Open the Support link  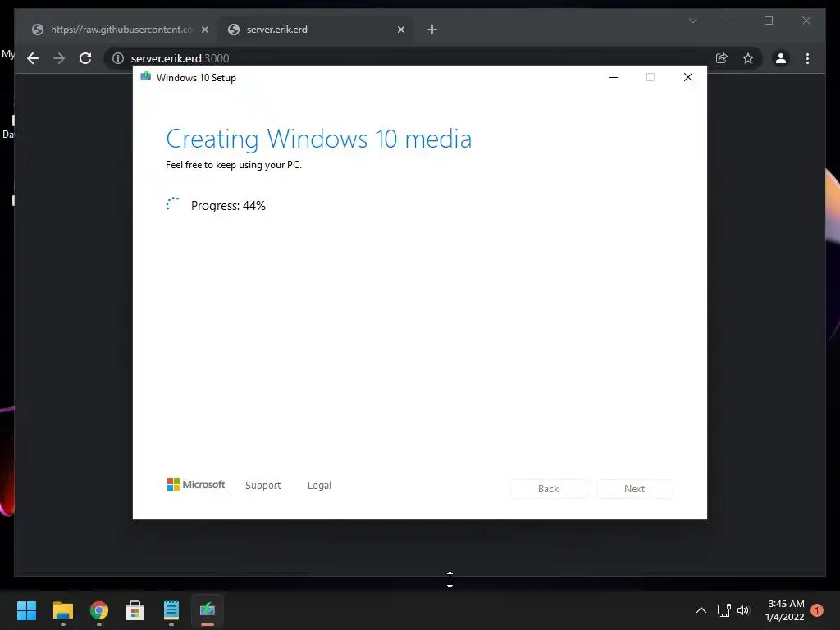pyautogui.click(x=263, y=486)
